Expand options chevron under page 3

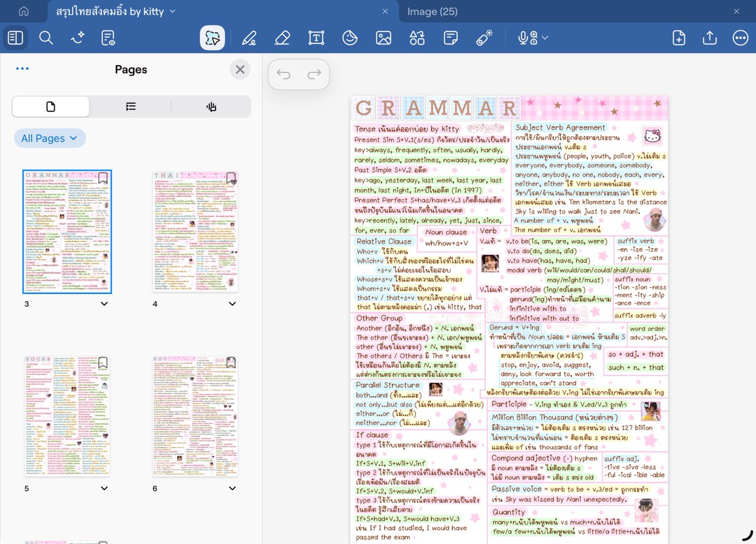(x=103, y=303)
